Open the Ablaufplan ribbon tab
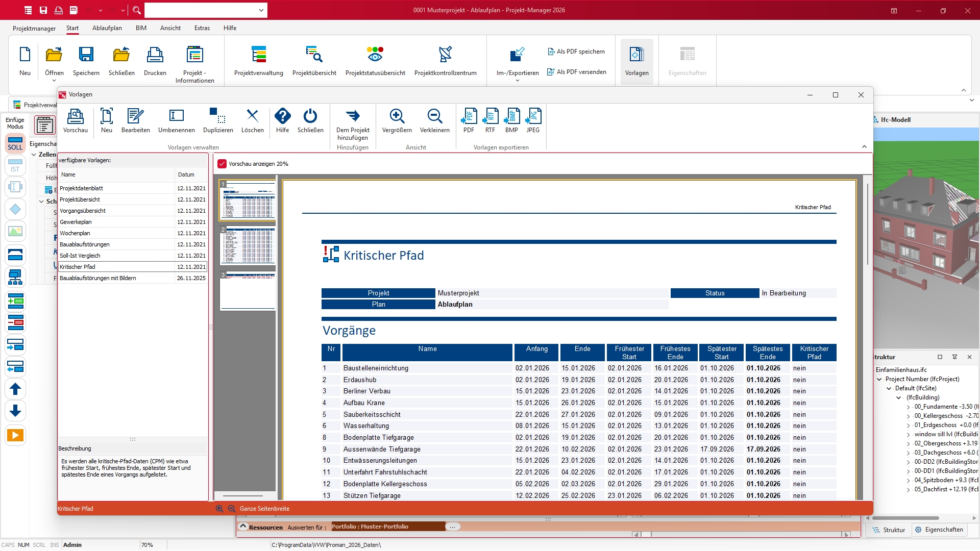The height and width of the screenshot is (551, 980). tap(107, 28)
